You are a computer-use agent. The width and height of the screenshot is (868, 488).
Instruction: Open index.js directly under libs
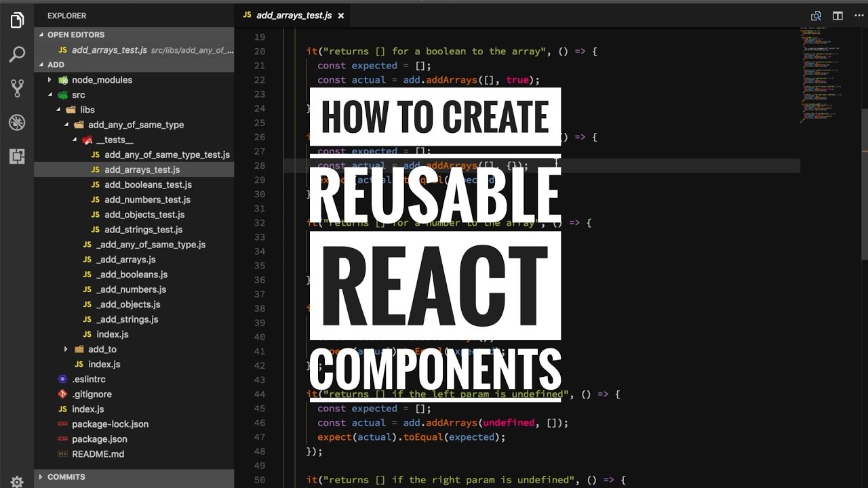point(134,364)
